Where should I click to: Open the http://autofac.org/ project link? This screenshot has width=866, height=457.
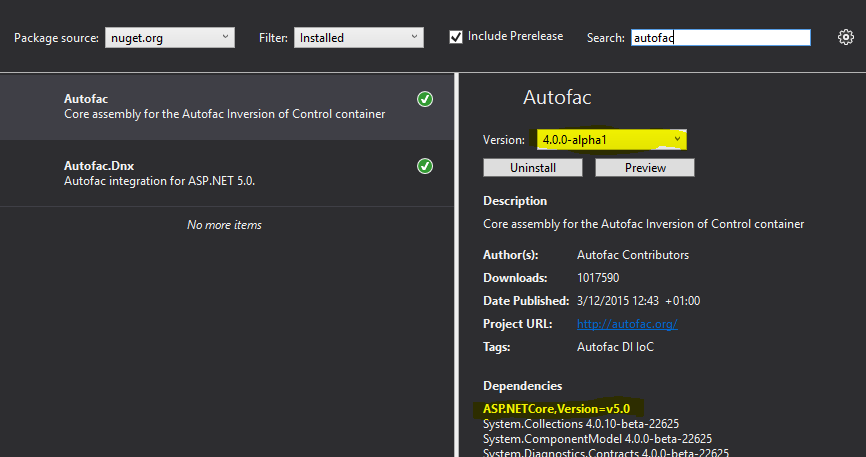[x=627, y=324]
